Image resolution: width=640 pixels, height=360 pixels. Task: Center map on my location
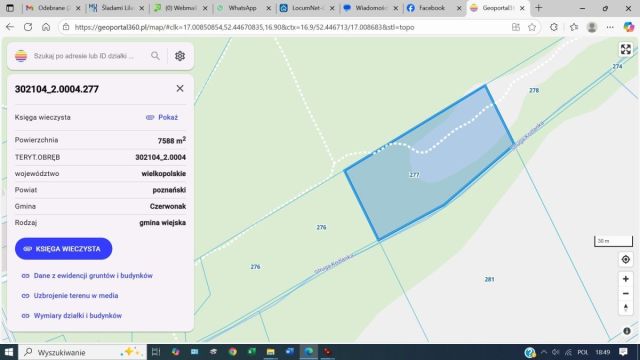625,259
